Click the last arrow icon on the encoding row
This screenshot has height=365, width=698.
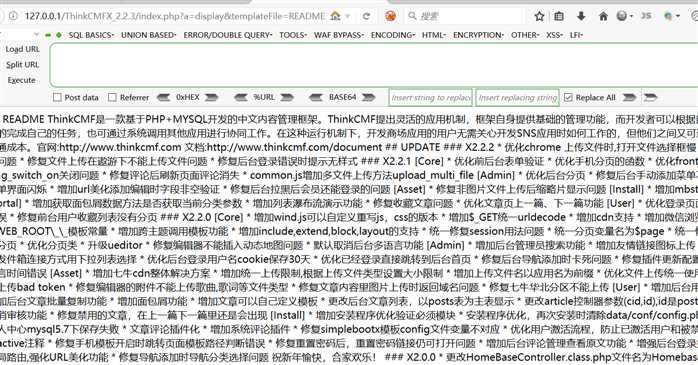click(650, 97)
